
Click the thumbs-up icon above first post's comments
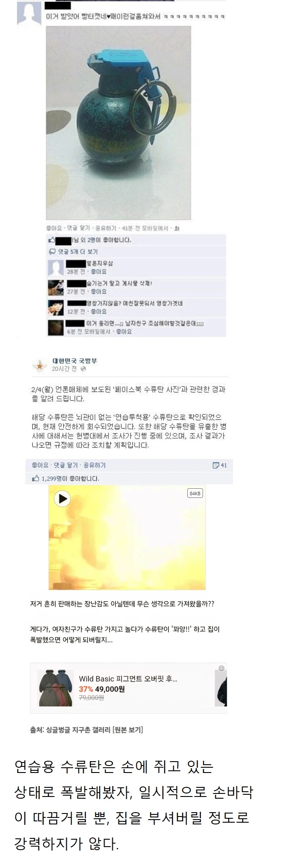(51, 240)
